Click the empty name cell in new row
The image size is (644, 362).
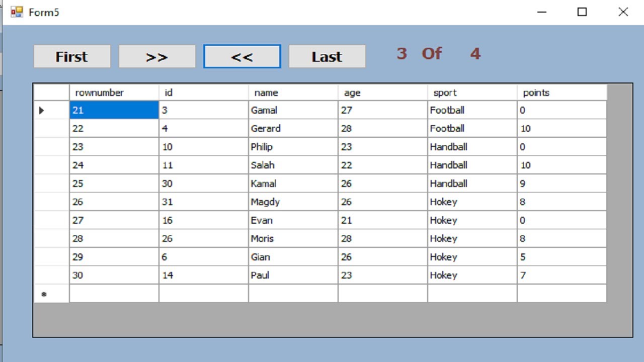click(293, 294)
